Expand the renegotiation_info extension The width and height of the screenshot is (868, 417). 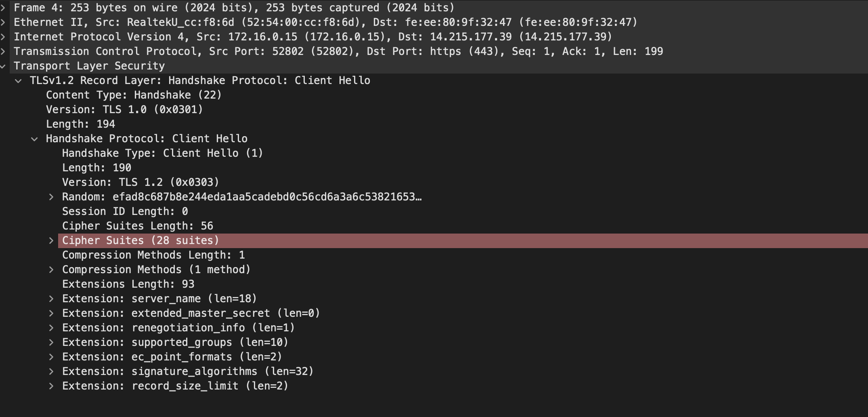coord(51,328)
